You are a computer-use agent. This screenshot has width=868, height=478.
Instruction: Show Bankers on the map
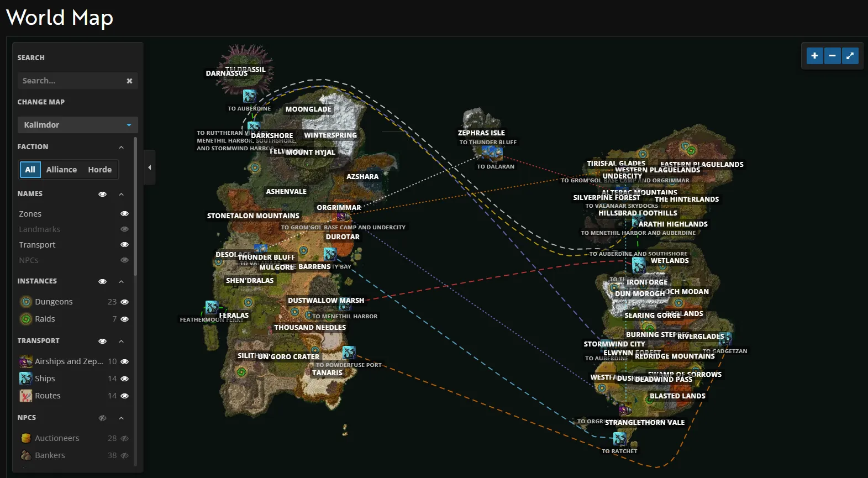(124, 455)
